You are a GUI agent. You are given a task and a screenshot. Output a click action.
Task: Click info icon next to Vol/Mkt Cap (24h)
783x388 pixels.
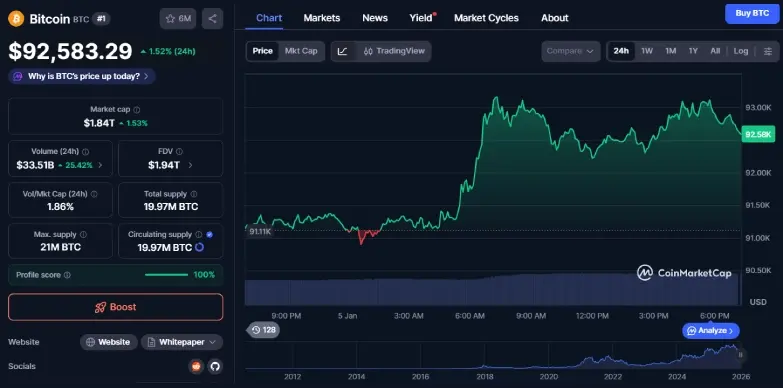[x=94, y=194]
